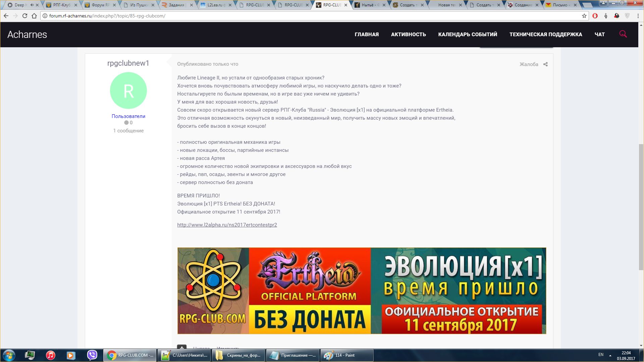Bookmark this page with the star icon
This screenshot has height=362, width=644.
(x=584, y=16)
